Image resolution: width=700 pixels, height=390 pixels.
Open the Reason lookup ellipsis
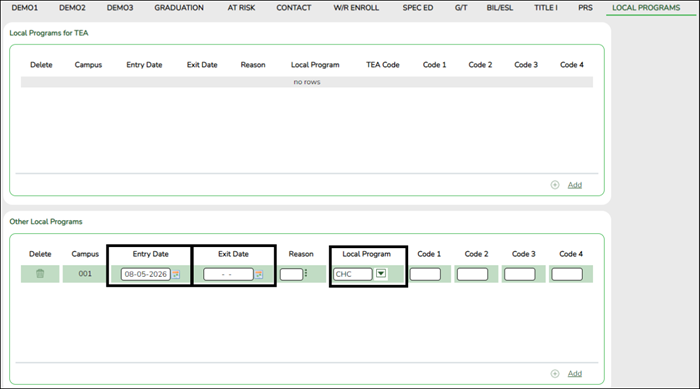coord(306,273)
